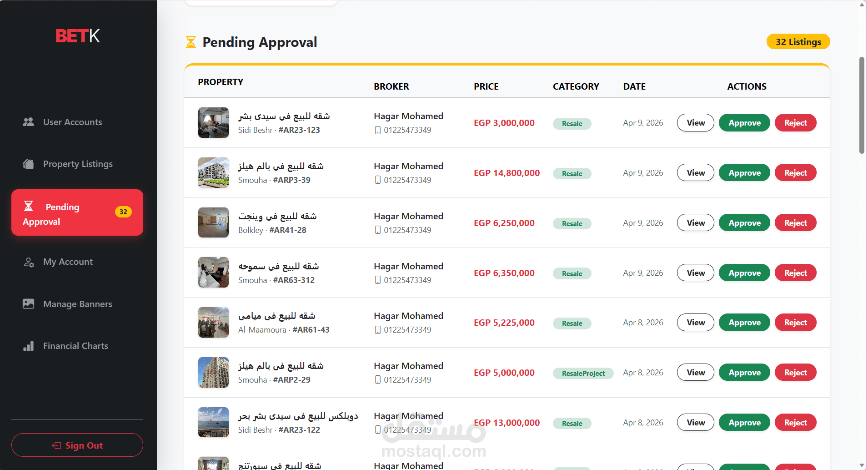Click the 32 Listings yellow badge
This screenshot has width=868, height=470.
pos(798,42)
